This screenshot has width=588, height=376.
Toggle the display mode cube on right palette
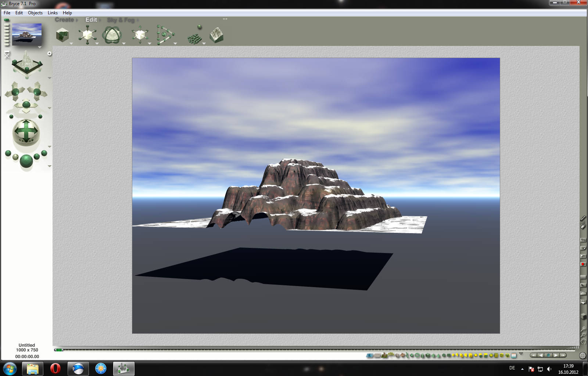(x=583, y=316)
